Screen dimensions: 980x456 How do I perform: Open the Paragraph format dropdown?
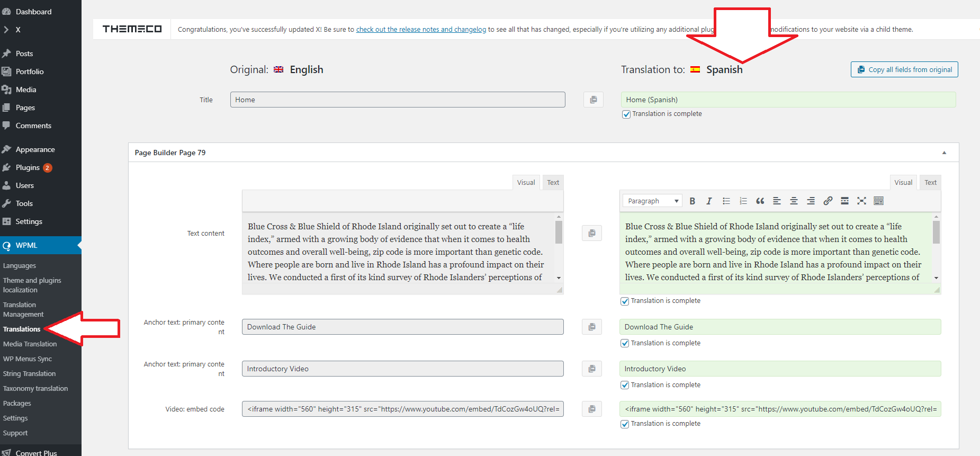coord(652,201)
